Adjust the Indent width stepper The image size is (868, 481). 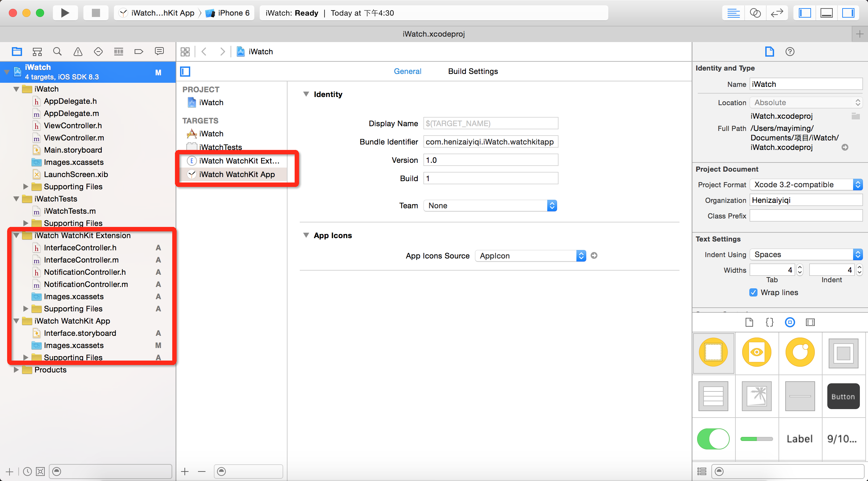click(859, 270)
